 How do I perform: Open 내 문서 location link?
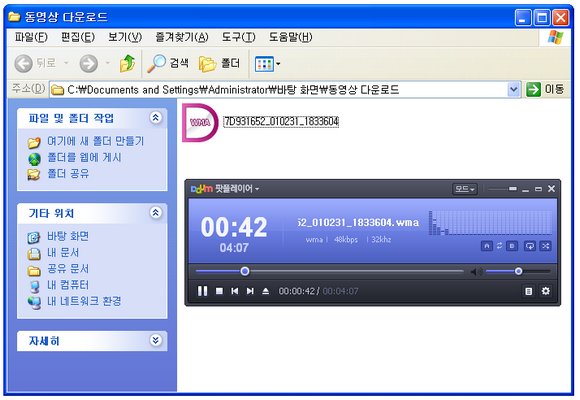(x=63, y=252)
